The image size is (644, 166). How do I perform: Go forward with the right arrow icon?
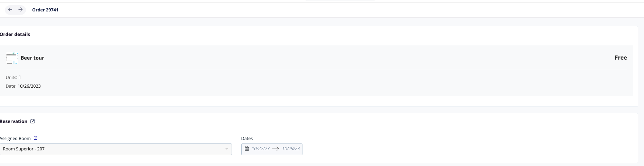click(x=20, y=10)
